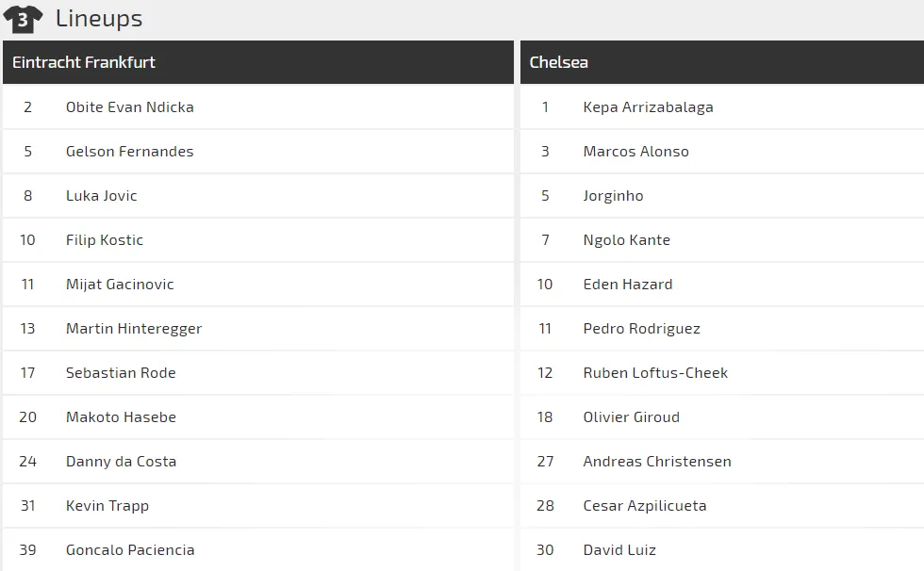This screenshot has height=571, width=924.
Task: Open Eden Hazard's profile
Action: [628, 285]
